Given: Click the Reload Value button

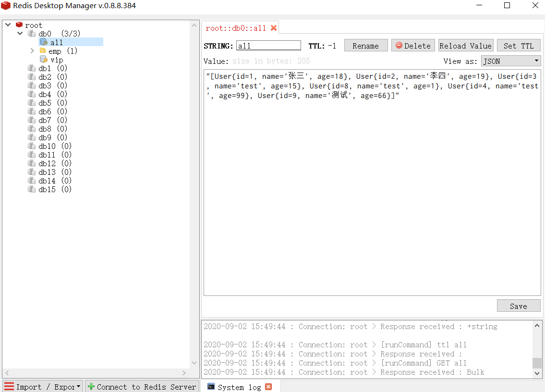Looking at the screenshot, I should 466,46.
